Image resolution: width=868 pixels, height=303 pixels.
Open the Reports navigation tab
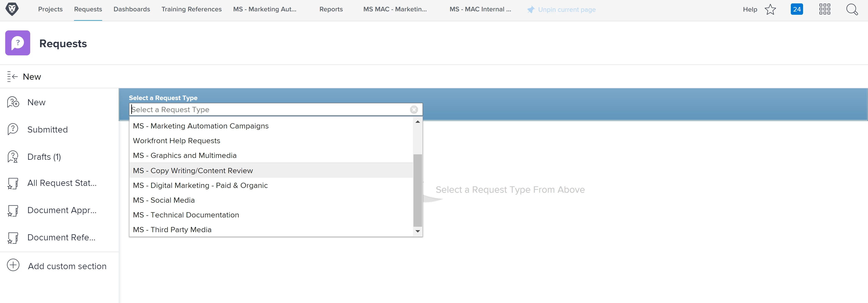pos(331,10)
